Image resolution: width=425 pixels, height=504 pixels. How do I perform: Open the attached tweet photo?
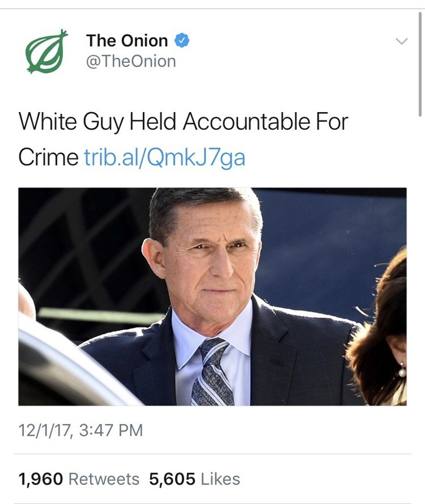[213, 296]
